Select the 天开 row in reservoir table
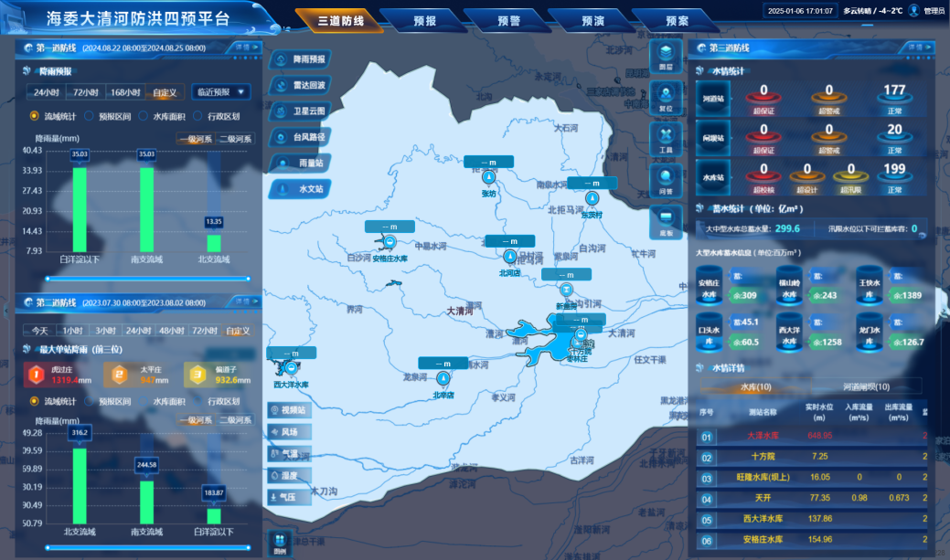This screenshot has width=950, height=560. (763, 498)
